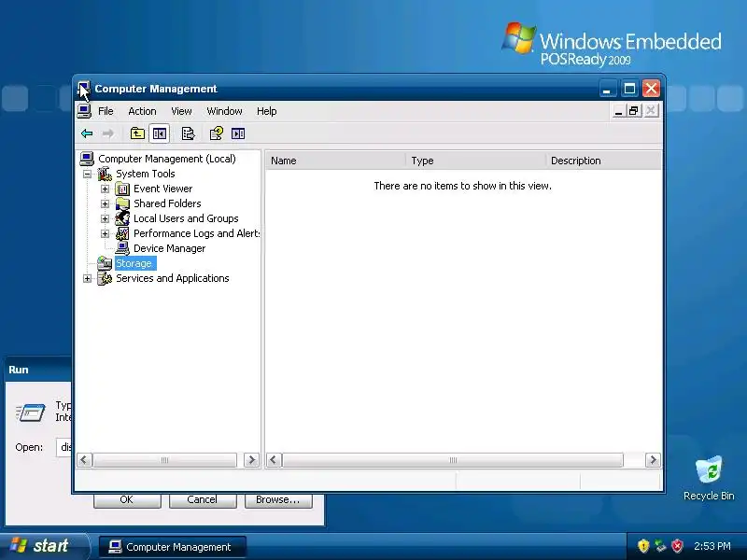
Task: Click Cancel in the Run dialog
Action: click(x=203, y=500)
